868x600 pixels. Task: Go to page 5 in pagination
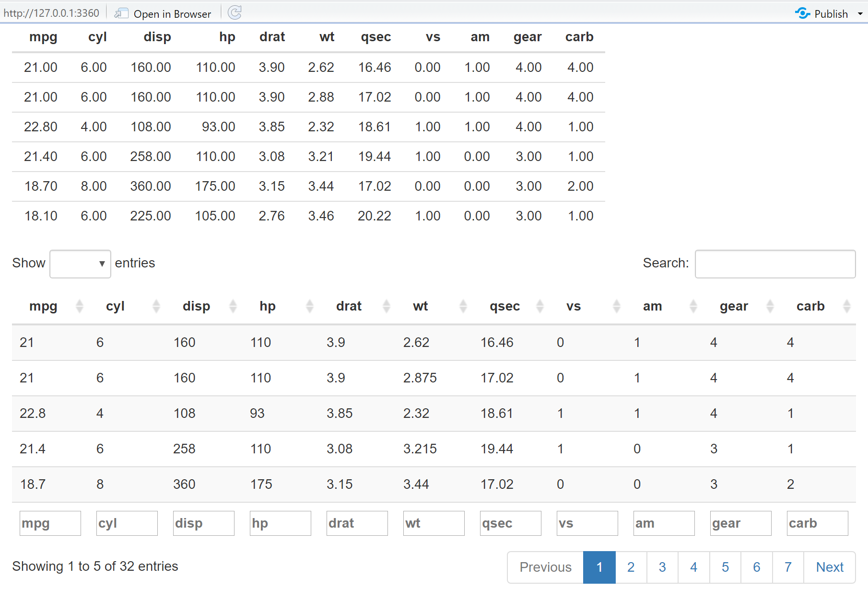pos(725,567)
